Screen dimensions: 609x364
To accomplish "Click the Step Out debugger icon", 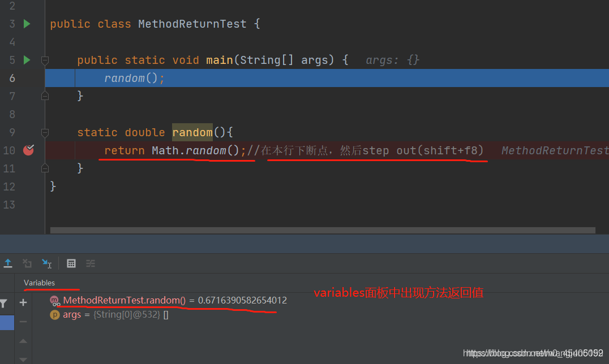I will [x=8, y=263].
